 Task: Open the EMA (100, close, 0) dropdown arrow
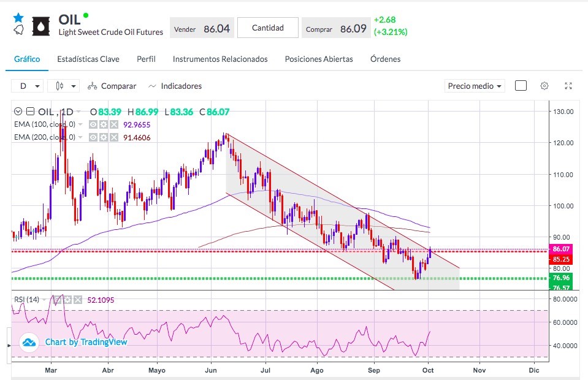80,124
